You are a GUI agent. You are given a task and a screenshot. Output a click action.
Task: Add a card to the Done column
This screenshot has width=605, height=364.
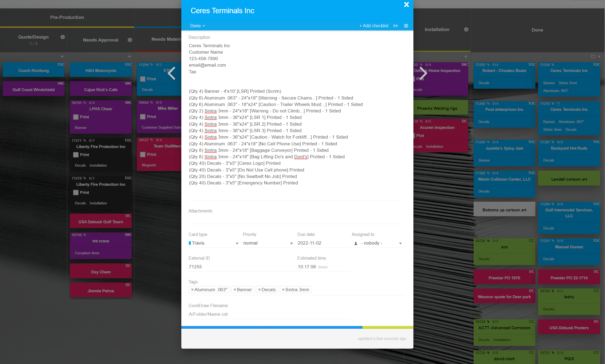tap(599, 56)
